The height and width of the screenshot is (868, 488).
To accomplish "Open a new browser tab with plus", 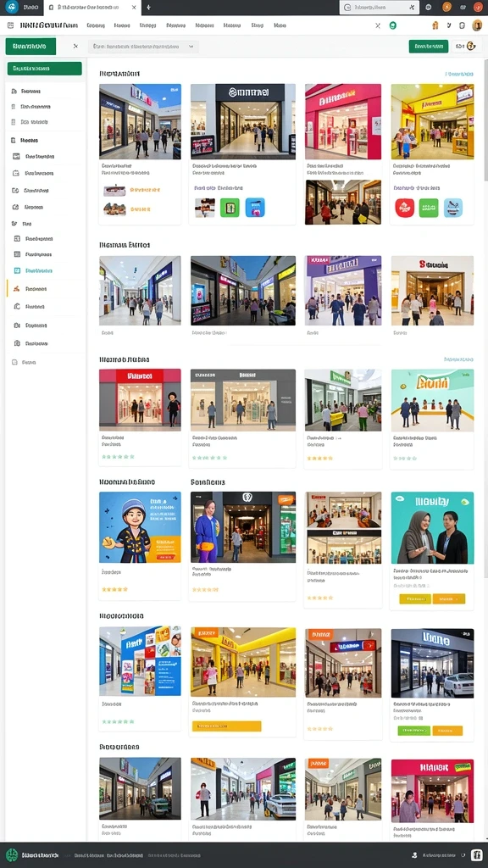I will pyautogui.click(x=148, y=7).
